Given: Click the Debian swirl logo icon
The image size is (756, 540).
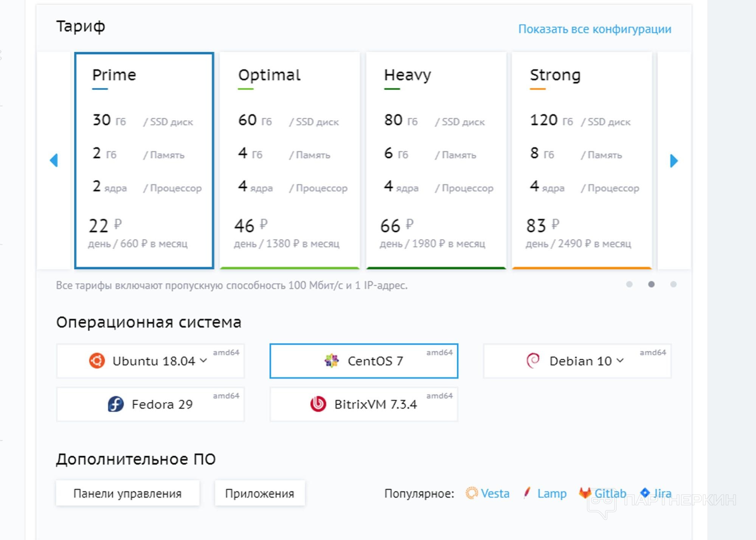Looking at the screenshot, I should pyautogui.click(x=533, y=361).
